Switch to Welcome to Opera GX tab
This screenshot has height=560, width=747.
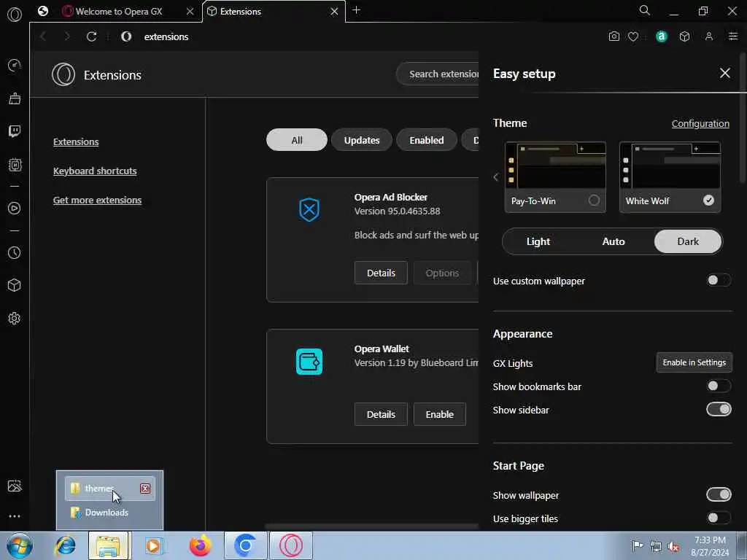point(119,12)
